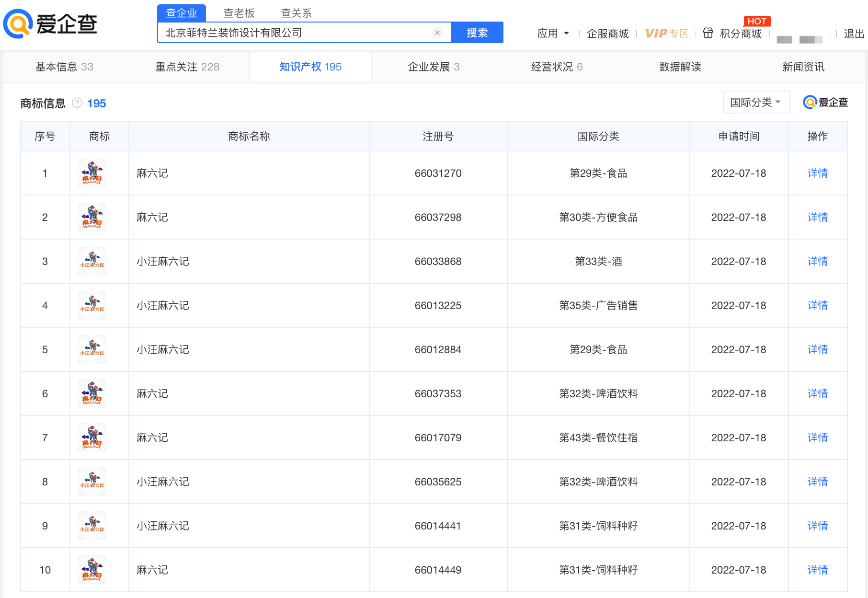Switch to the 查老板 search tab
The width and height of the screenshot is (868, 598).
pos(239,13)
